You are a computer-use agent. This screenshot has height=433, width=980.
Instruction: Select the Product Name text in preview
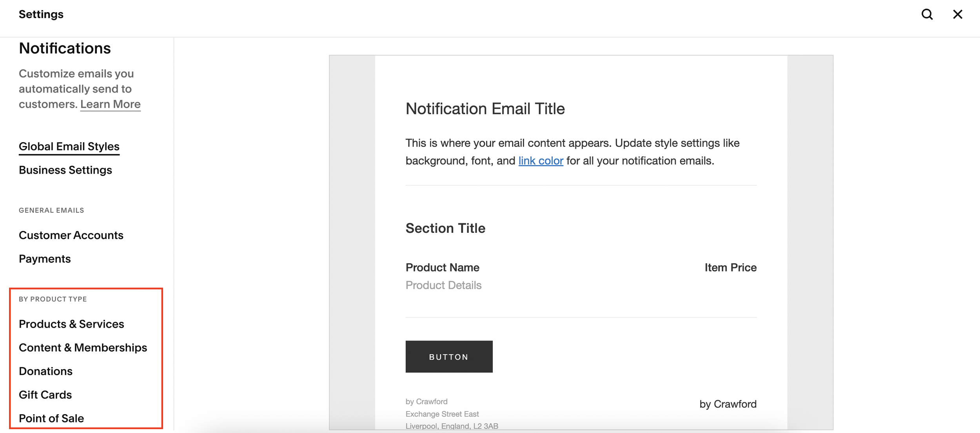[442, 267]
